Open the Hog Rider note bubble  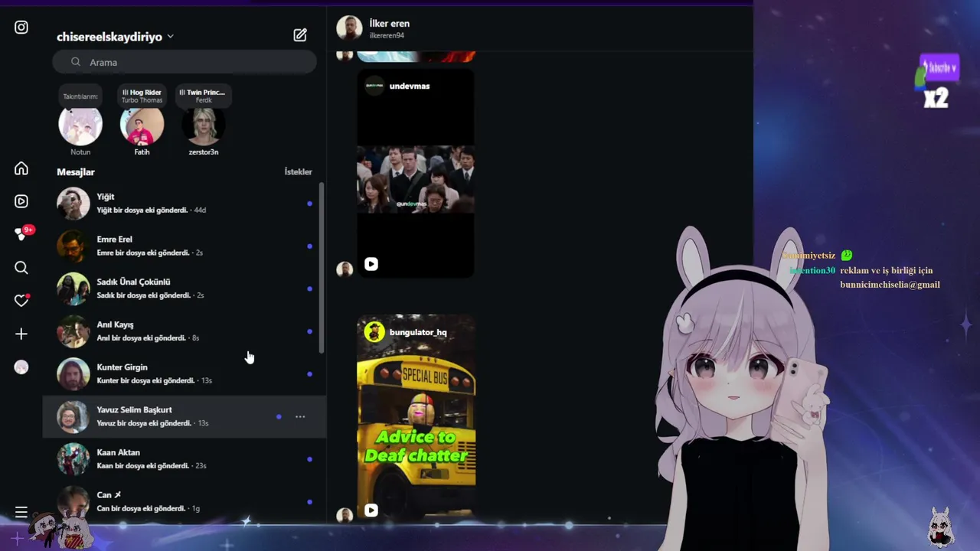pos(142,96)
